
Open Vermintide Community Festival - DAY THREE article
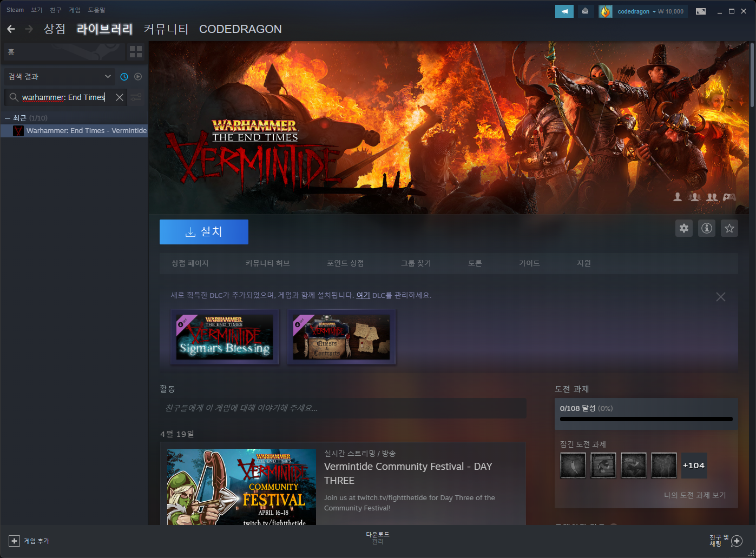408,473
